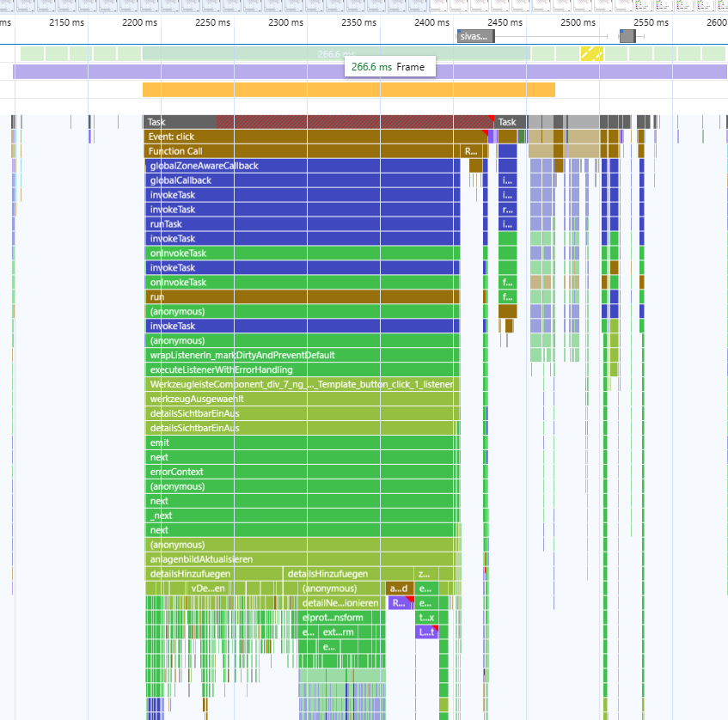The width and height of the screenshot is (728, 720).
Task: Click the wrapListenerIn_markDirtyAndPreventDefault bar
Action: point(301,355)
